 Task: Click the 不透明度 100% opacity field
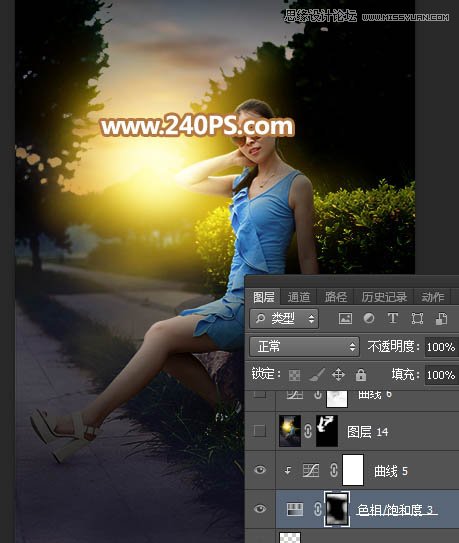(442, 347)
